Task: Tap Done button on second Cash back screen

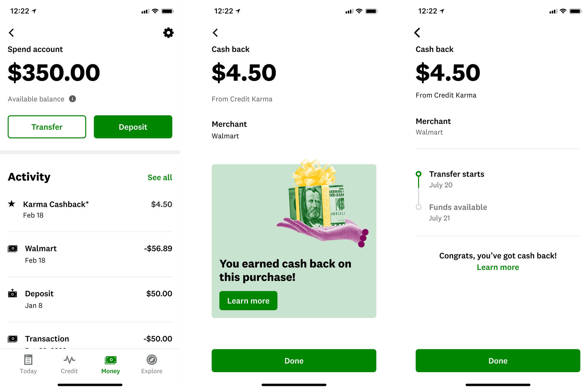Action: (x=498, y=360)
